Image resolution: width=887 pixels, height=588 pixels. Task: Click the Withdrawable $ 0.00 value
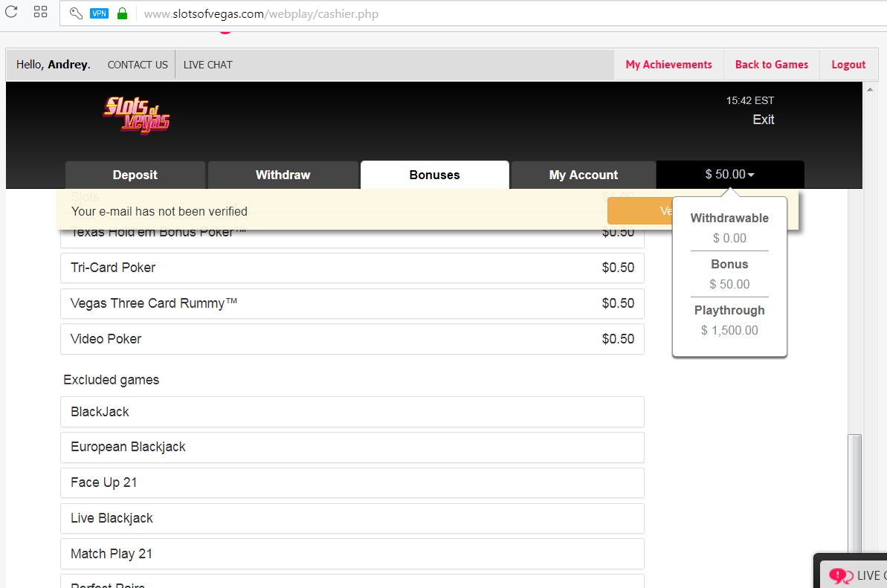coord(729,238)
